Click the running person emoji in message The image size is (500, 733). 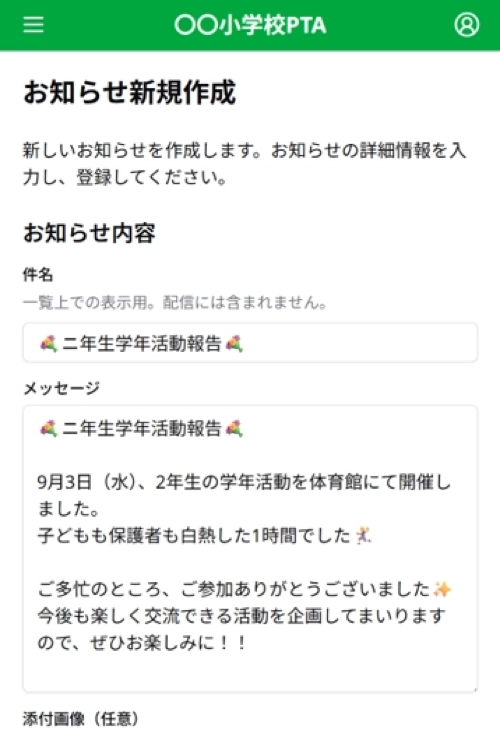coord(363,535)
